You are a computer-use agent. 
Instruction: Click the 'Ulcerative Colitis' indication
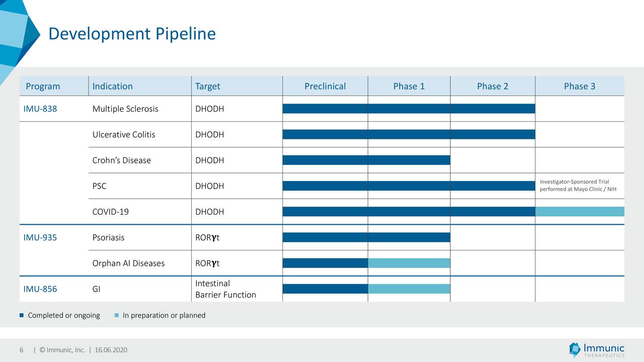tap(124, 134)
